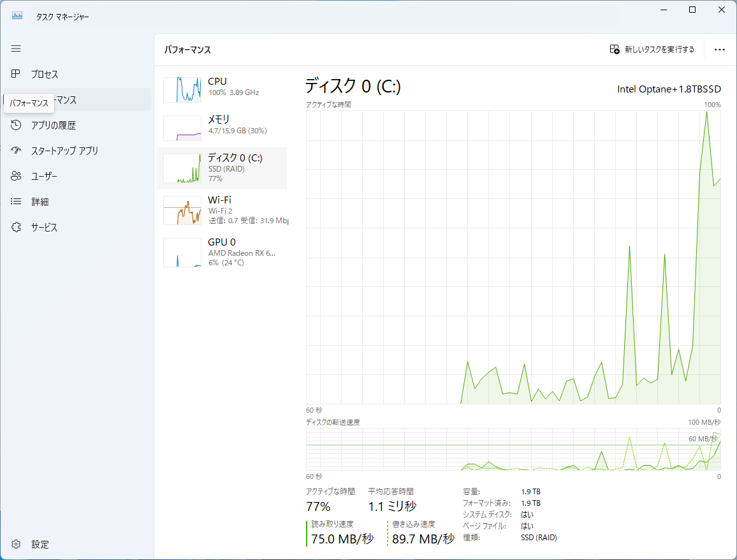The width and height of the screenshot is (737, 560).
Task: Toggle the hamburger navigation menu
Action: point(16,48)
